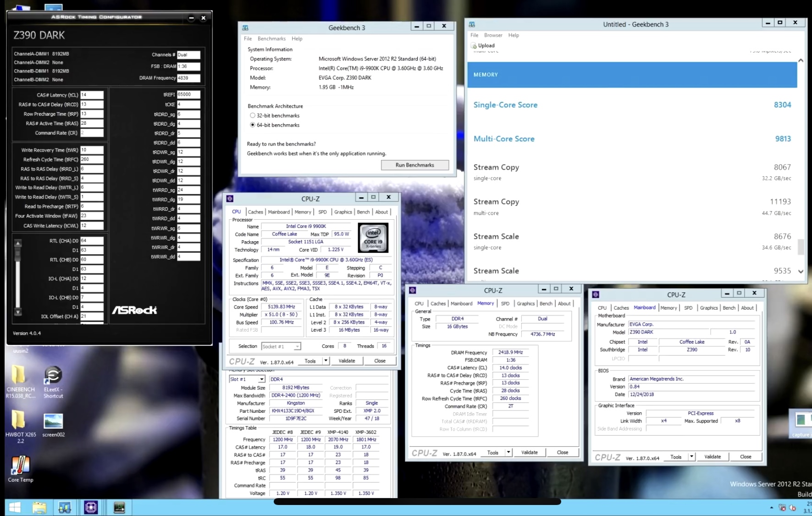Select the ELeetX shortcut on desktop
This screenshot has width=812, height=516.
point(53,381)
